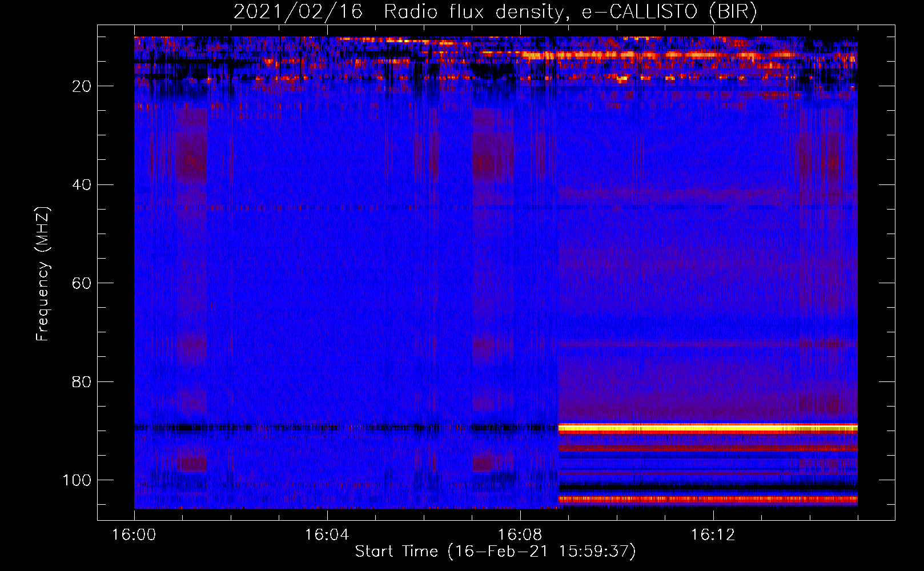This screenshot has height=571, width=924.
Task: Click the 40 MHz frequency tick label
Action: 82,185
